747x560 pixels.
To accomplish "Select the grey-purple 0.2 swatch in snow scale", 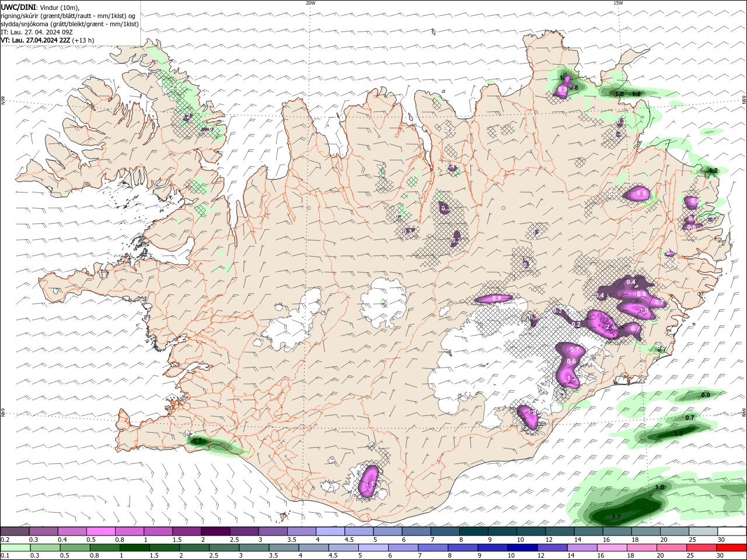I will (x=15, y=531).
